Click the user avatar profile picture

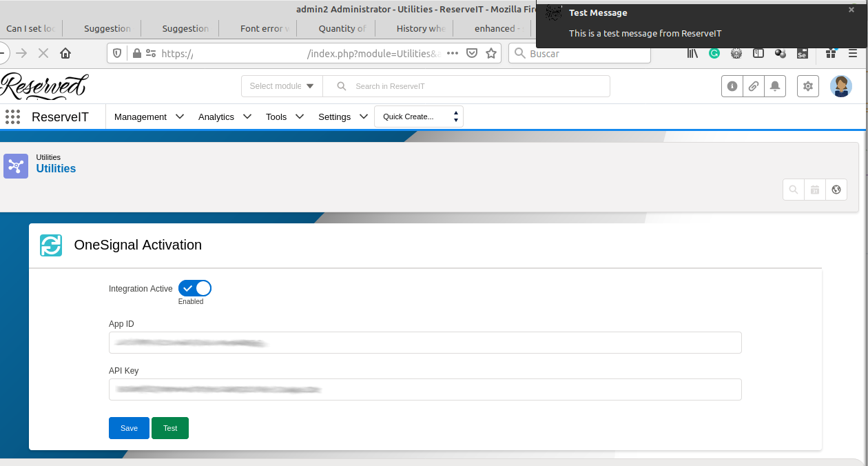click(840, 86)
